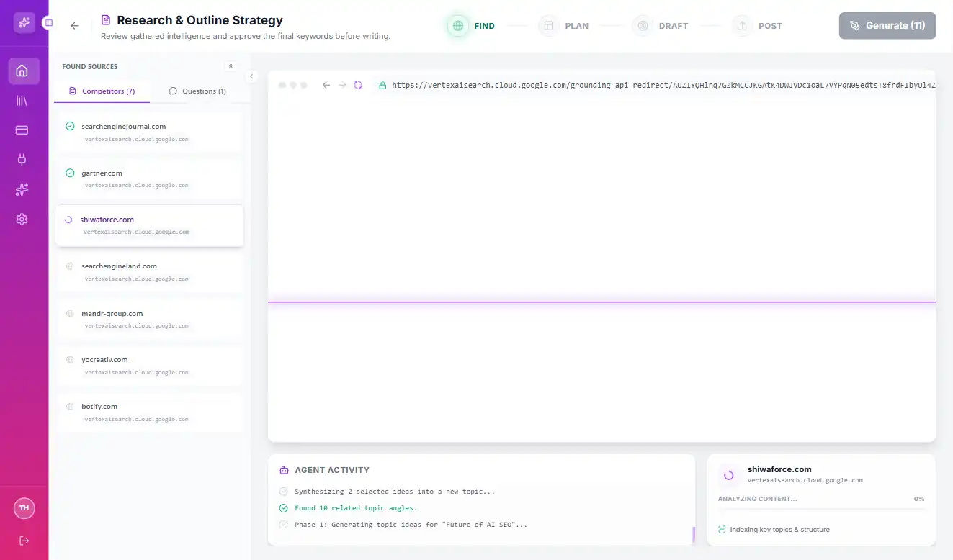Image resolution: width=953 pixels, height=560 pixels.
Task: Open the integrations plug icon
Action: tap(24, 160)
